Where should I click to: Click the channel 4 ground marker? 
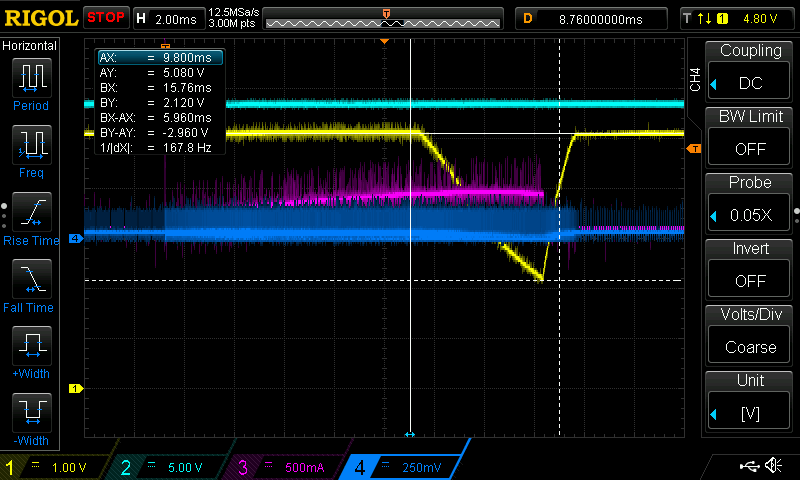point(76,238)
